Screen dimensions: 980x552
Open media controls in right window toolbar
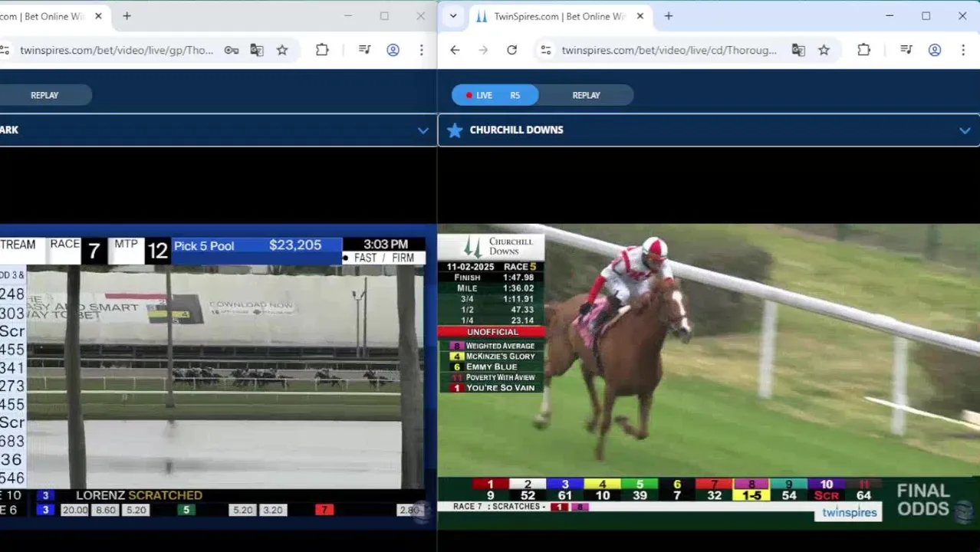[906, 50]
